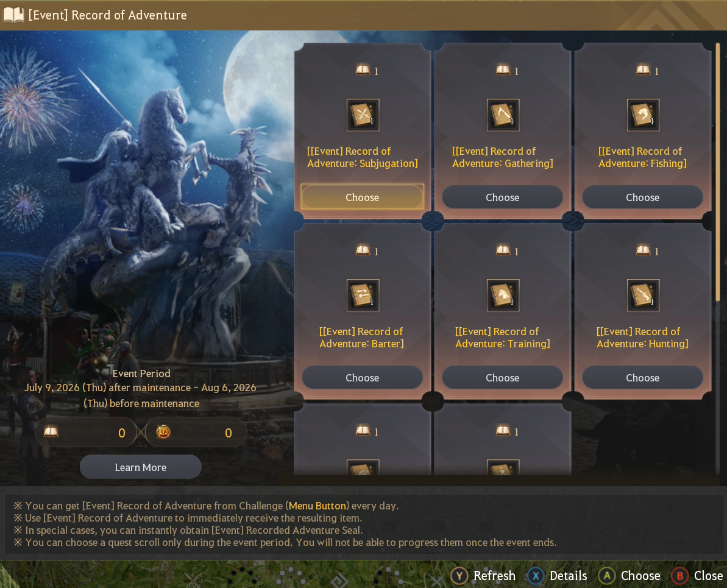Click the cost book icon above the Subjugation card

pyautogui.click(x=363, y=70)
